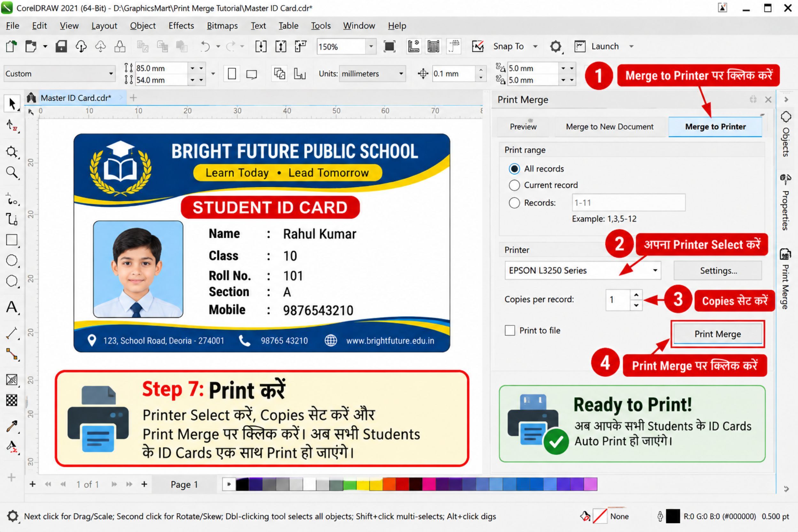Viewport: 798px width, 532px height.
Task: Select the Color Eyedropper tool
Action: 12,426
